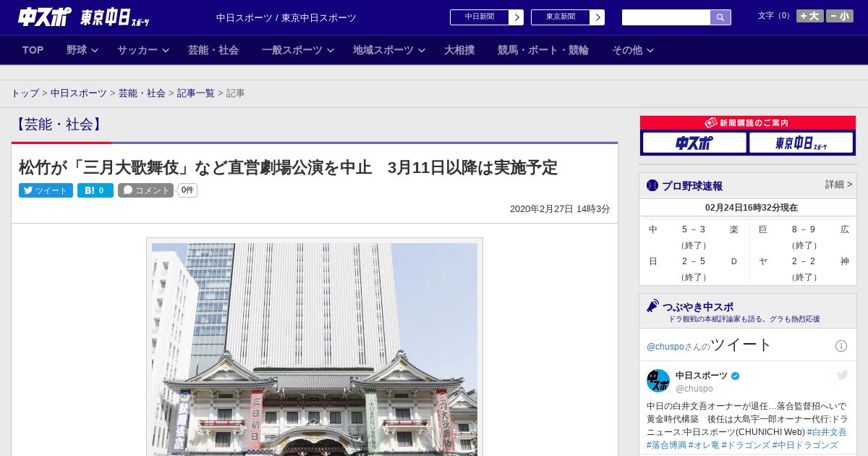868x456 pixels.
Task: Click the megaphone icon beside つぶやき中スポ
Action: [x=653, y=306]
